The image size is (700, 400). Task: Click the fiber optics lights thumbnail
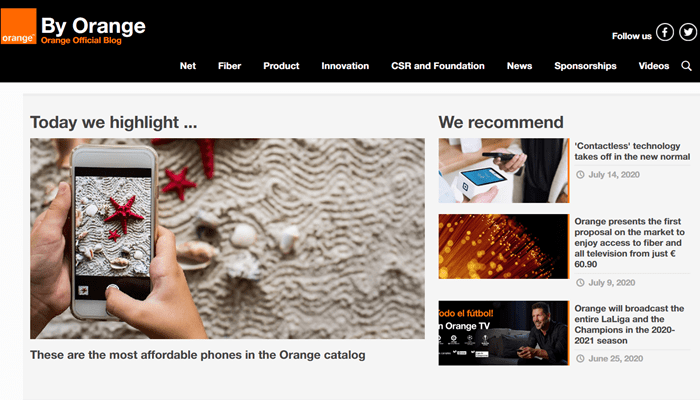pos(504,246)
